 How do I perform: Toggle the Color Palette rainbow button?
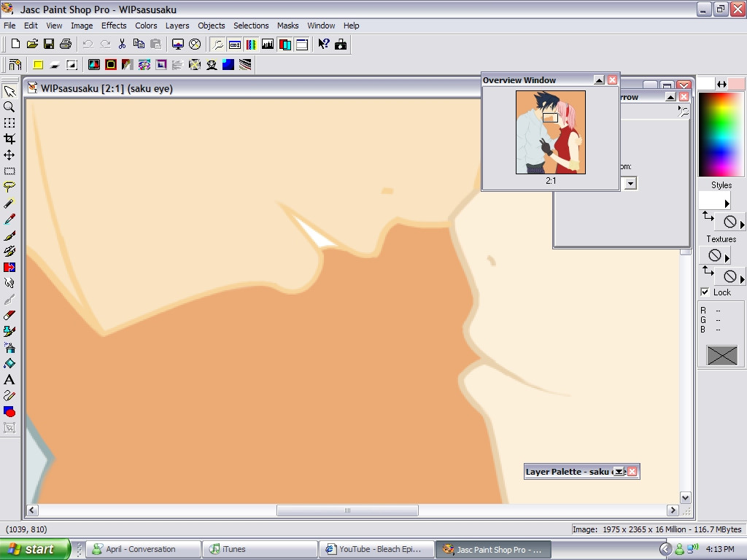251,44
